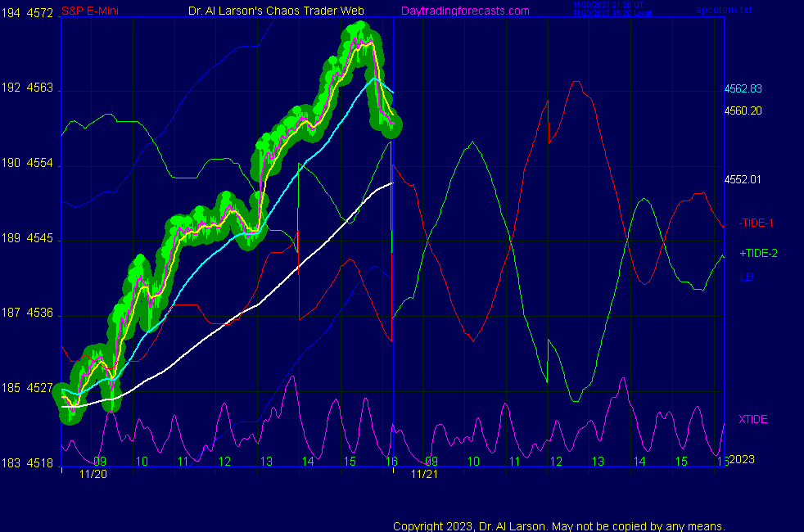Click hour 11 of the 11/21 session

(x=515, y=462)
